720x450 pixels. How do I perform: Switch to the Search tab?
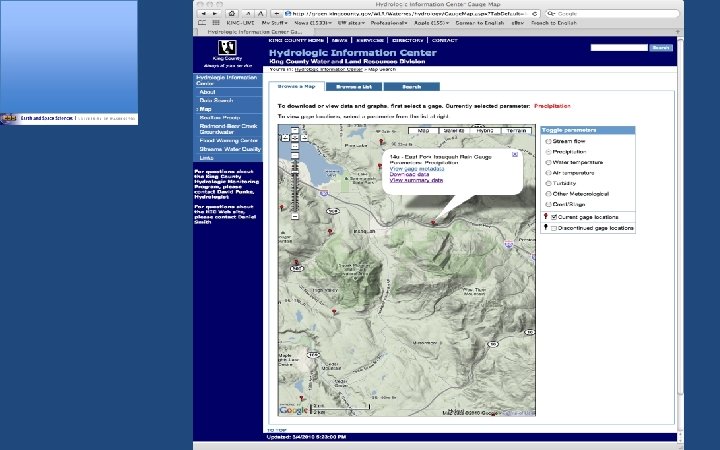click(411, 87)
